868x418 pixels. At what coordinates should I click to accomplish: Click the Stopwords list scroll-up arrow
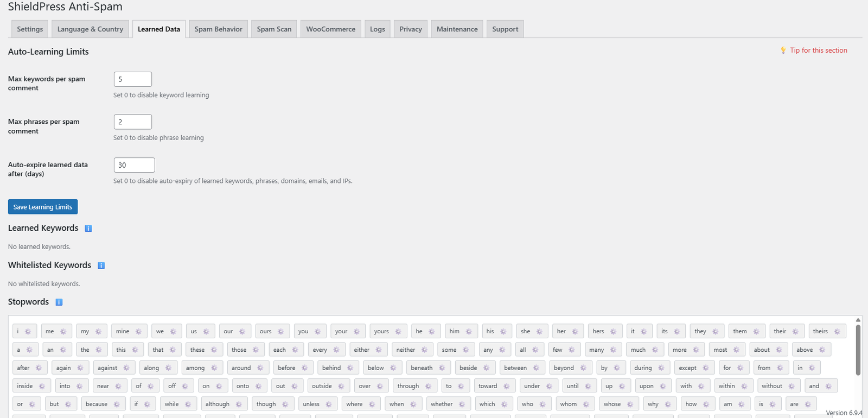858,320
